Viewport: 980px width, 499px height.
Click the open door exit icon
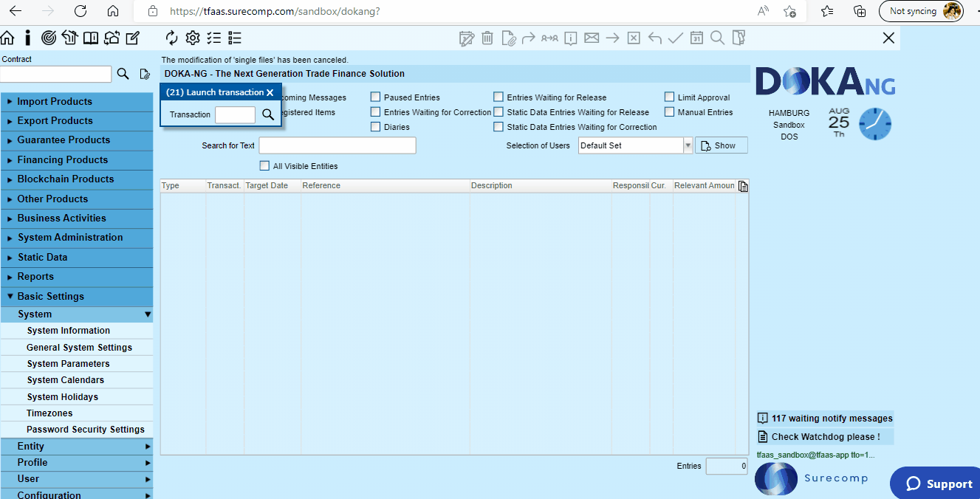(739, 38)
